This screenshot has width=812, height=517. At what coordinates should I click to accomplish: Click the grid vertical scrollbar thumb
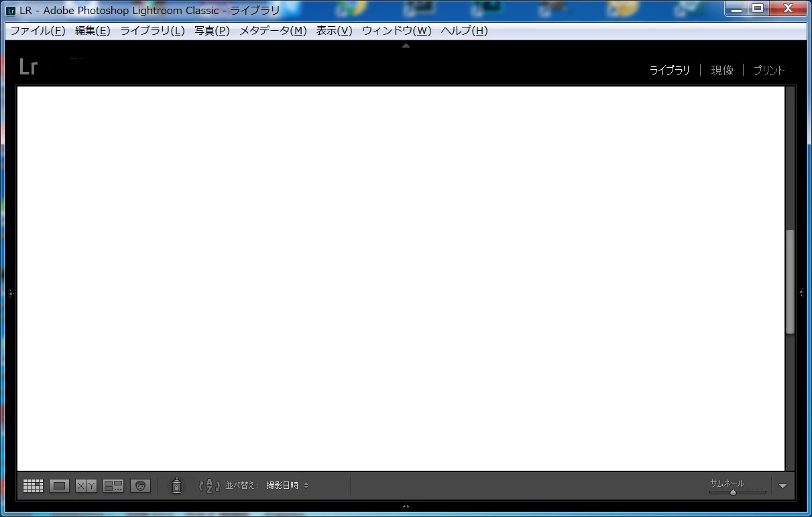tap(790, 282)
